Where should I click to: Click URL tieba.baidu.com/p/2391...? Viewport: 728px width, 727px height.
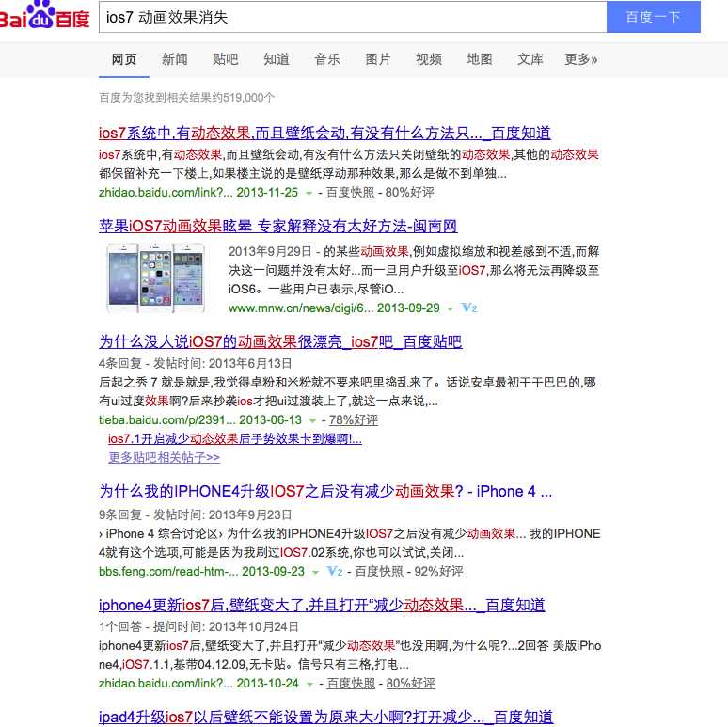click(200, 420)
